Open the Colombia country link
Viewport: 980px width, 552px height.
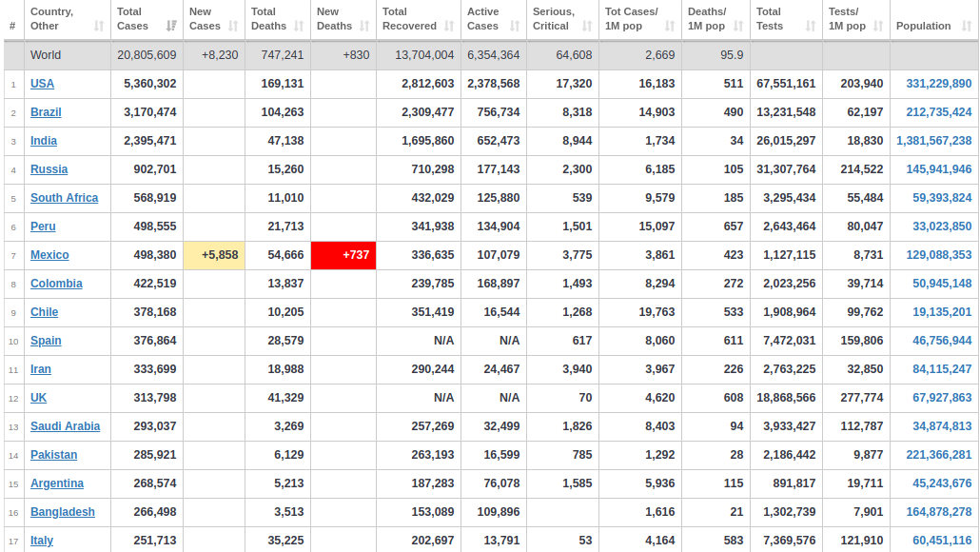[x=56, y=284]
